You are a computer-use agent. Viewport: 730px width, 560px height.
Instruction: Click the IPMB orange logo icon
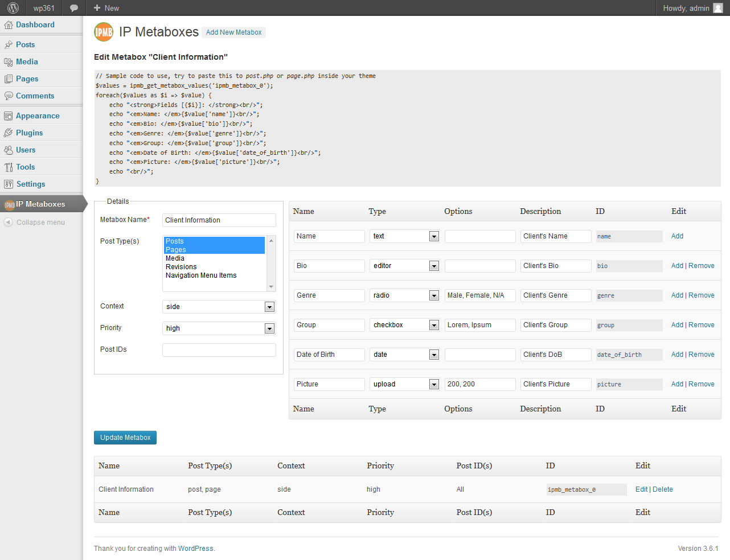coord(104,32)
